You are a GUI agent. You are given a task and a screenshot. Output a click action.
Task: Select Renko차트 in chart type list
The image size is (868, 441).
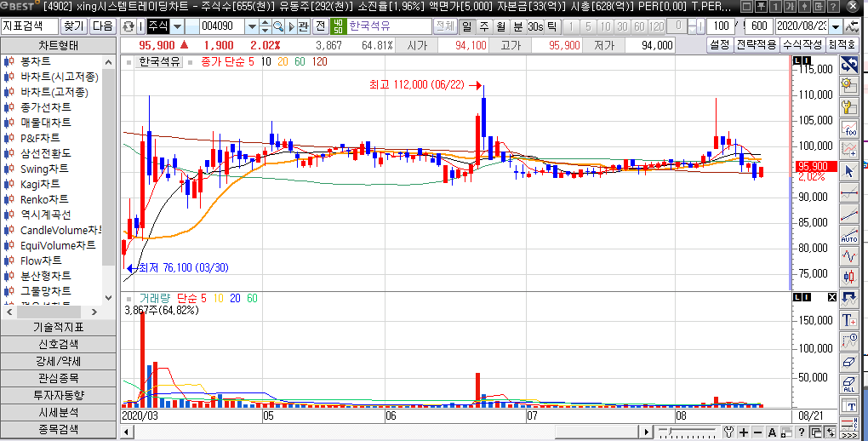pos(44,199)
